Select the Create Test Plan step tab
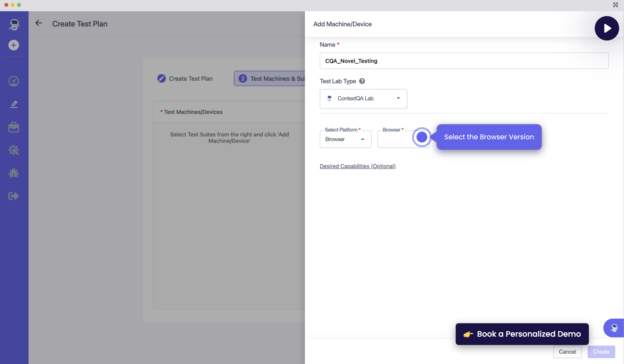 click(x=185, y=79)
